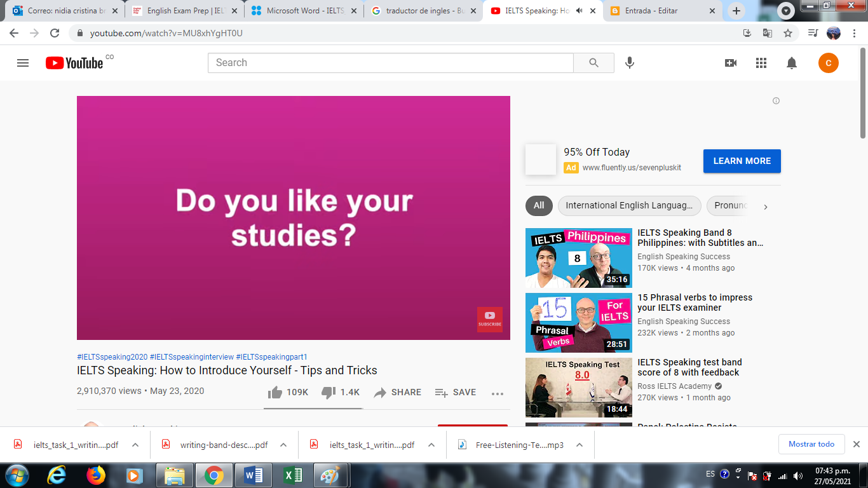Open the media control icon in Chrome toolbar
The height and width of the screenshot is (488, 868).
click(x=813, y=33)
